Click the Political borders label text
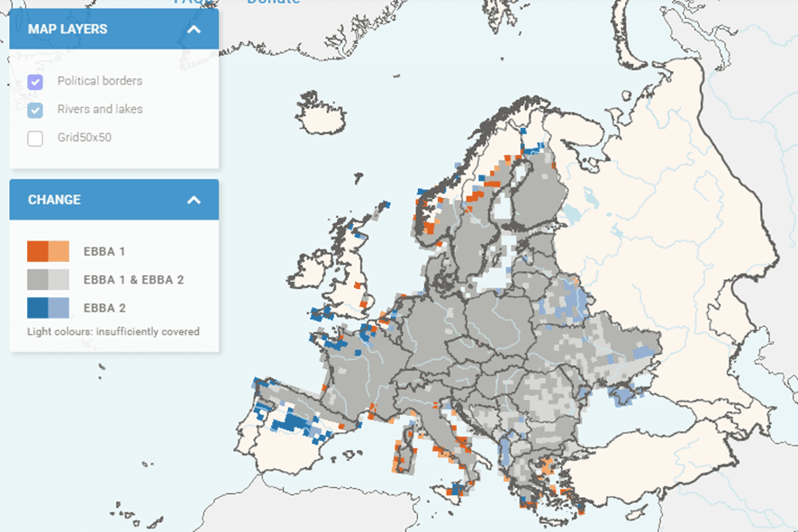 point(100,81)
